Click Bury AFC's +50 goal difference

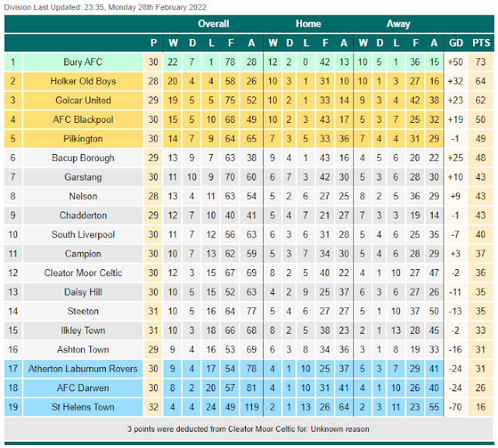point(455,62)
